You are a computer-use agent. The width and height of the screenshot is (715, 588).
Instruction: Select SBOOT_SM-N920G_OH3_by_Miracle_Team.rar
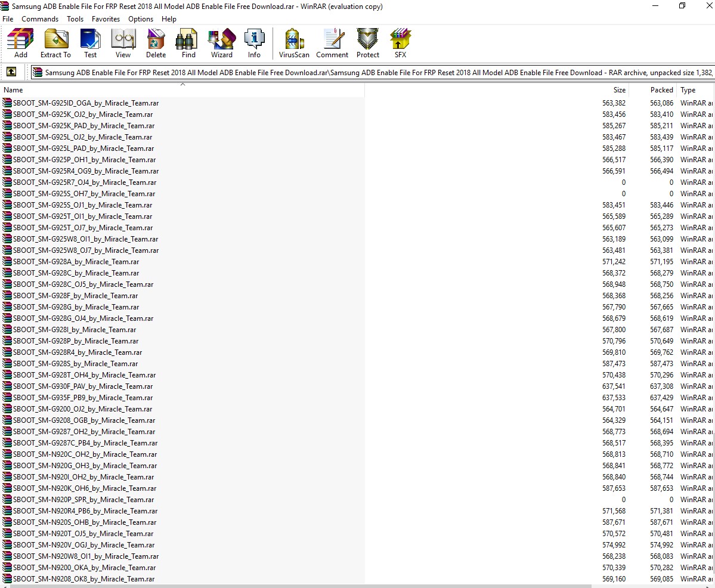pyautogui.click(x=85, y=466)
